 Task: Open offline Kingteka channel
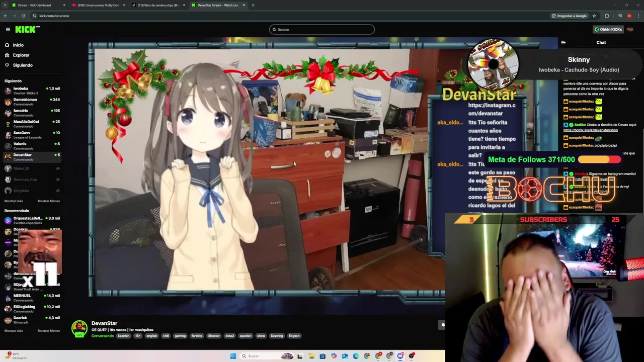(x=32, y=191)
